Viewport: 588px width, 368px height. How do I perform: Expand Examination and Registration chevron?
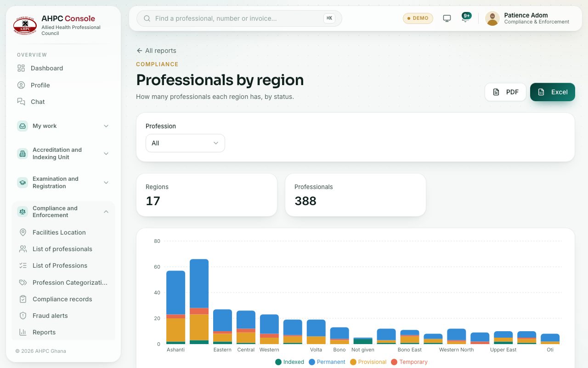click(x=106, y=183)
